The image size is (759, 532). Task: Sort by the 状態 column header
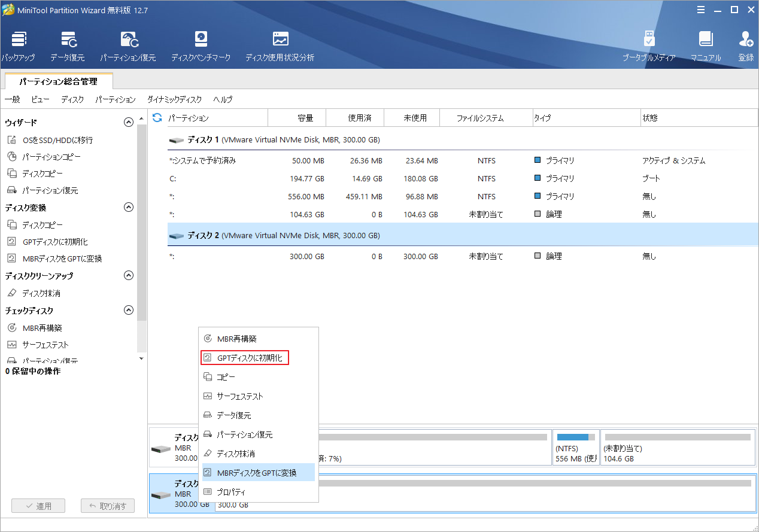click(x=699, y=118)
